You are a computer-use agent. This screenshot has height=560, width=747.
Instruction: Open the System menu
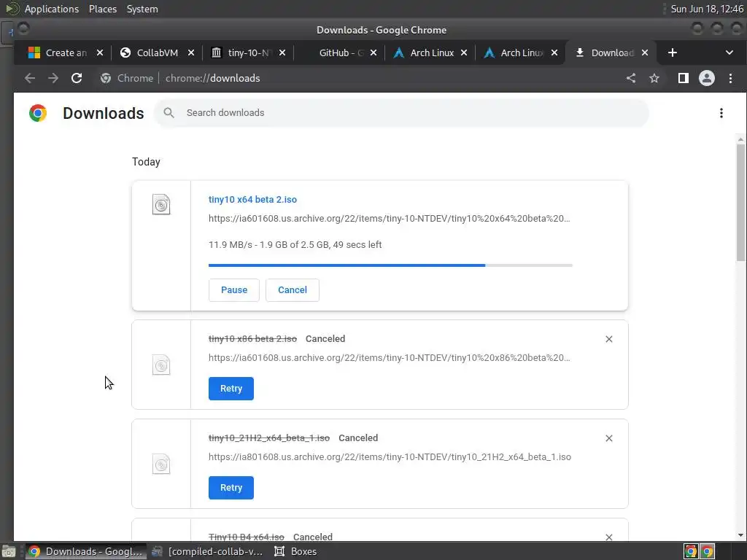click(142, 9)
